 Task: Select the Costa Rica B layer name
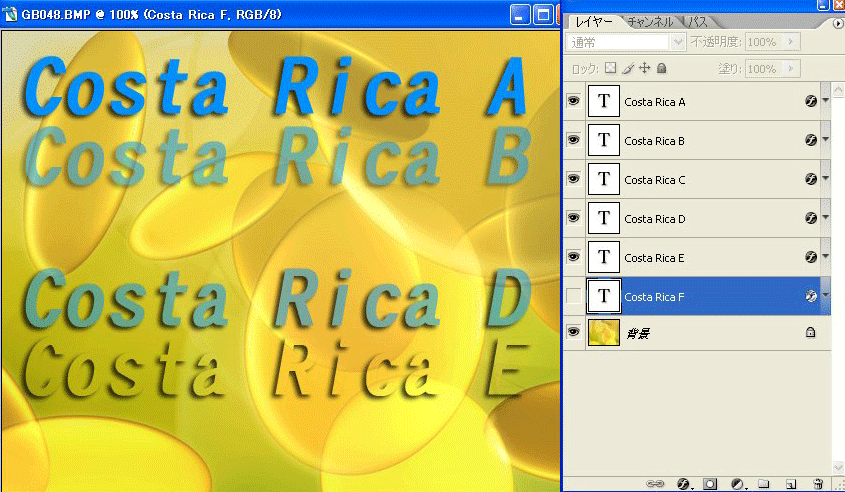point(655,141)
